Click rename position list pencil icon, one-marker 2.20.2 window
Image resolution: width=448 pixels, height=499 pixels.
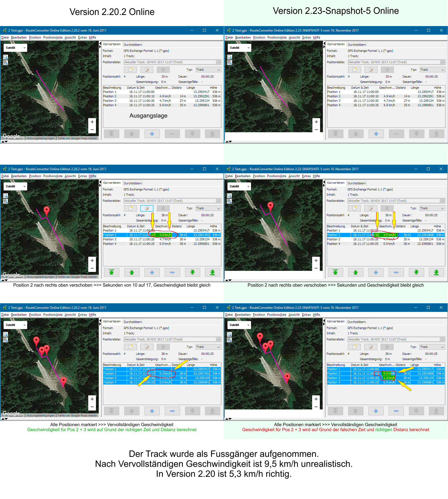[x=147, y=208]
